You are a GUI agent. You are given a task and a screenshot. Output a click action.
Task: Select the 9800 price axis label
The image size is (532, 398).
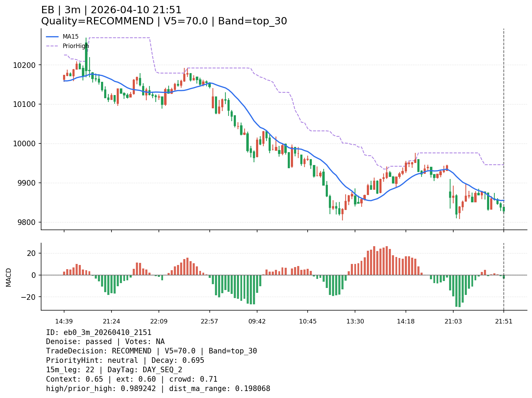[x=28, y=223]
